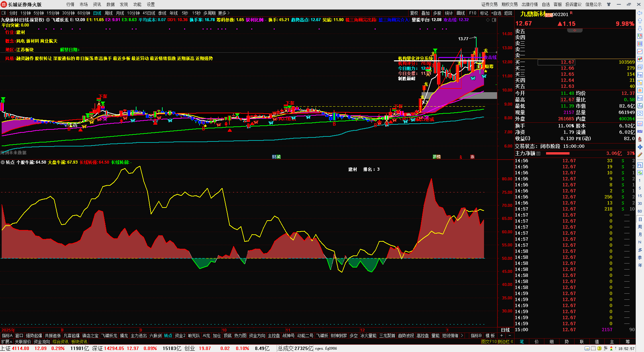Image resolution: width=644 pixels, height=352 pixels.
Task: Click the red S dollar-style sidebar icon
Action: 640,139
